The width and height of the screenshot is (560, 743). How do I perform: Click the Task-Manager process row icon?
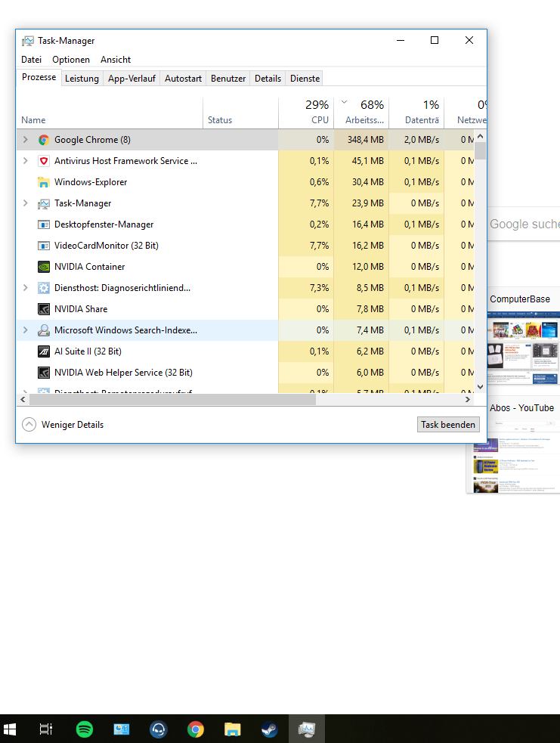tap(44, 203)
